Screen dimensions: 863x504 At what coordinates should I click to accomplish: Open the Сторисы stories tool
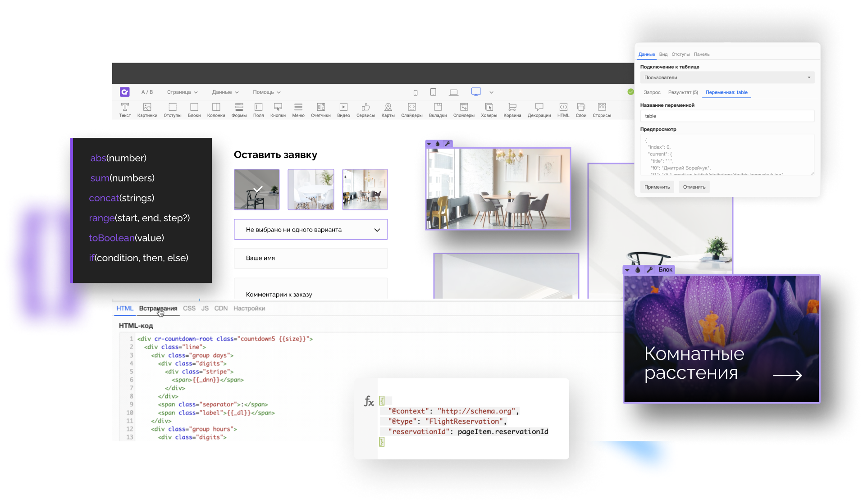[x=602, y=109]
